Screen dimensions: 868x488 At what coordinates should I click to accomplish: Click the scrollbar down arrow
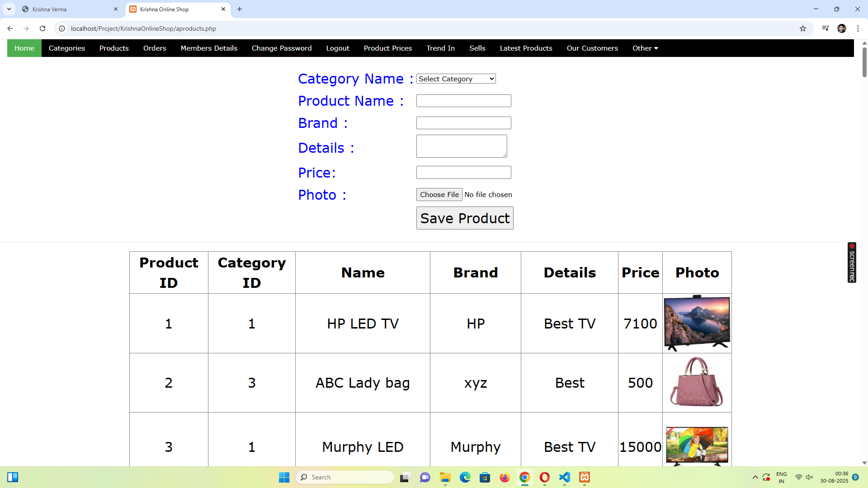864,463
